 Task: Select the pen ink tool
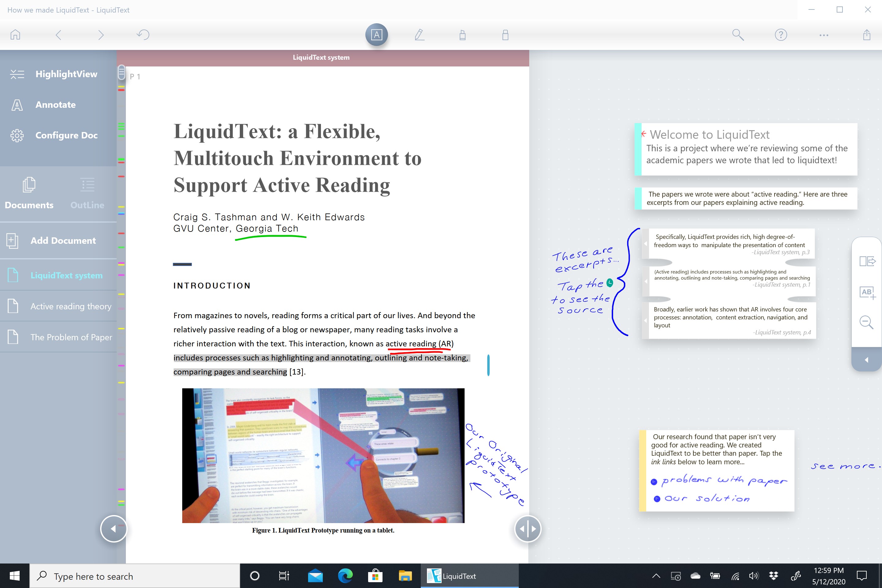[x=419, y=35]
